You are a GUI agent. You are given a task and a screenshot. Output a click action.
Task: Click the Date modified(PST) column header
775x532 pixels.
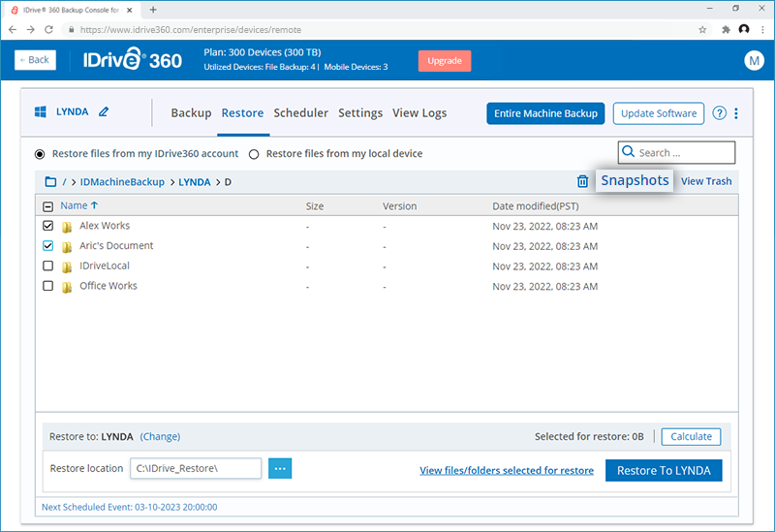[x=536, y=206]
